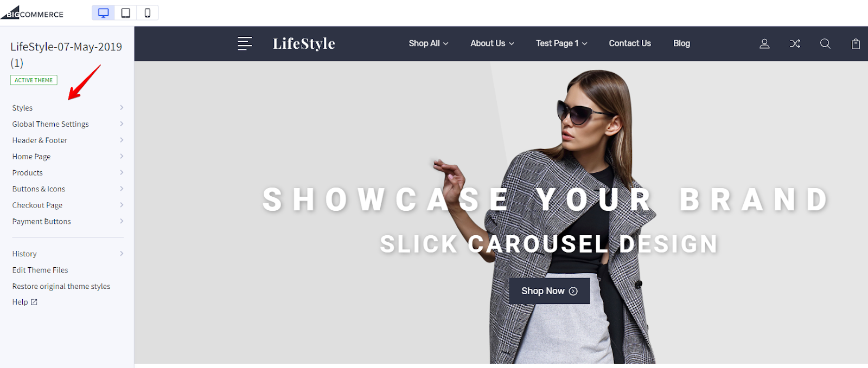The height and width of the screenshot is (368, 868).
Task: Open the shopping bag cart icon
Action: [856, 44]
